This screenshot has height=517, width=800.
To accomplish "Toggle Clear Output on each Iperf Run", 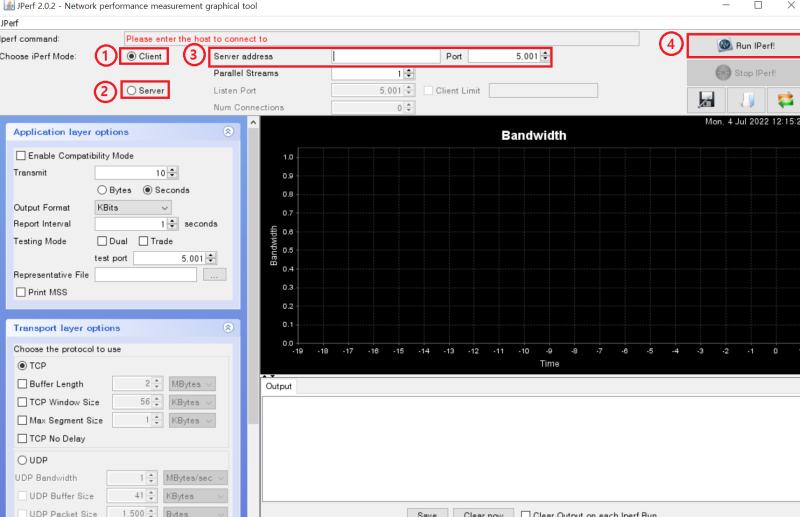I will (526, 513).
